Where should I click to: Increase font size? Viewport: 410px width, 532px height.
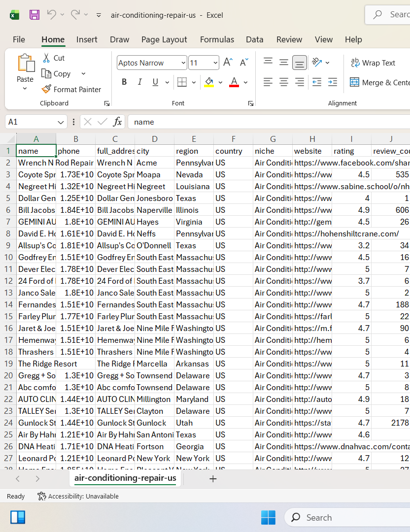(x=228, y=63)
